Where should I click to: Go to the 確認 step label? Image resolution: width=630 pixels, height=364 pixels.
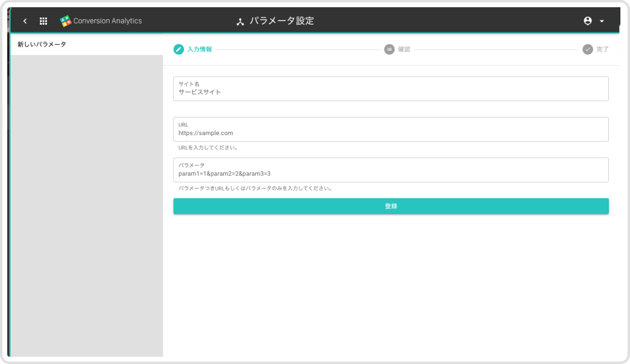[404, 49]
